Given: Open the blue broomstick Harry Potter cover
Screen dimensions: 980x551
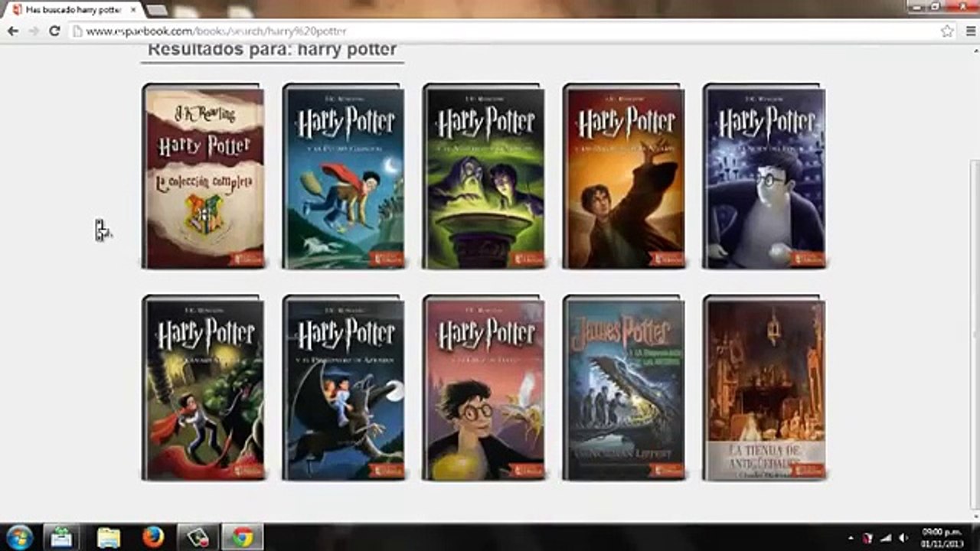Looking at the screenshot, I should (343, 176).
